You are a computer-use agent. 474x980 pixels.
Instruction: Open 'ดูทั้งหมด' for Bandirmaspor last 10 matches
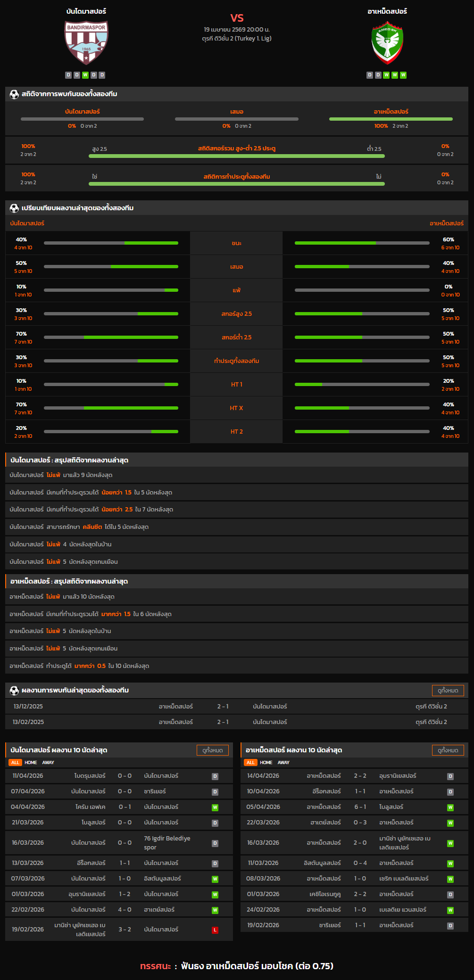(212, 750)
